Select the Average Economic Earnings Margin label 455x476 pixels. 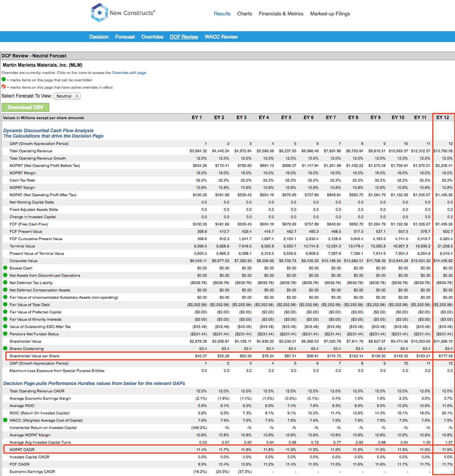40,399
